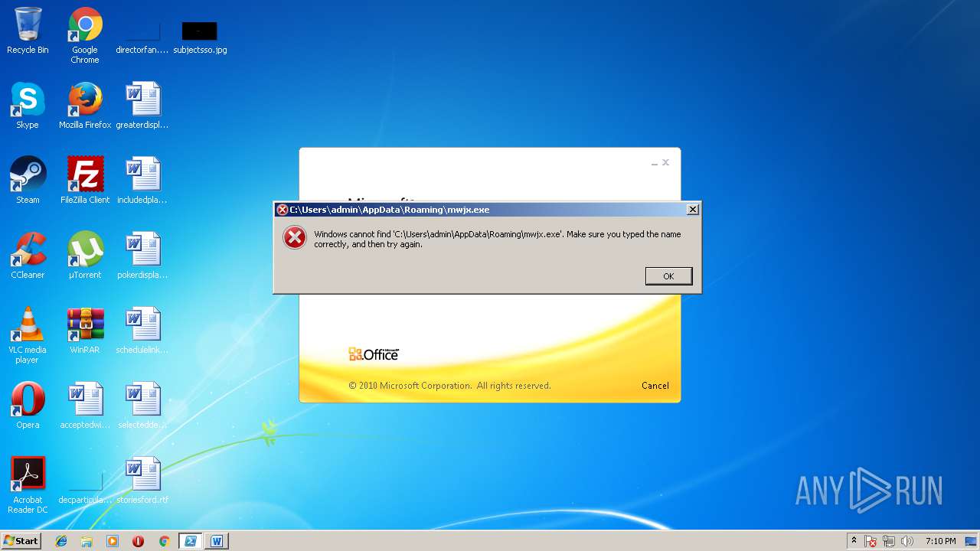Open Internet Explorer from taskbar
This screenshot has width=980, height=551.
click(x=61, y=541)
